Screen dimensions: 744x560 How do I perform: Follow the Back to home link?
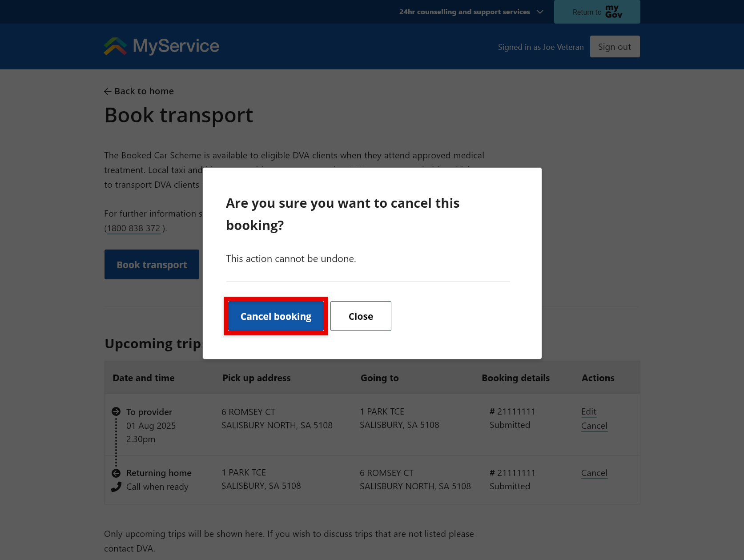[x=144, y=91]
